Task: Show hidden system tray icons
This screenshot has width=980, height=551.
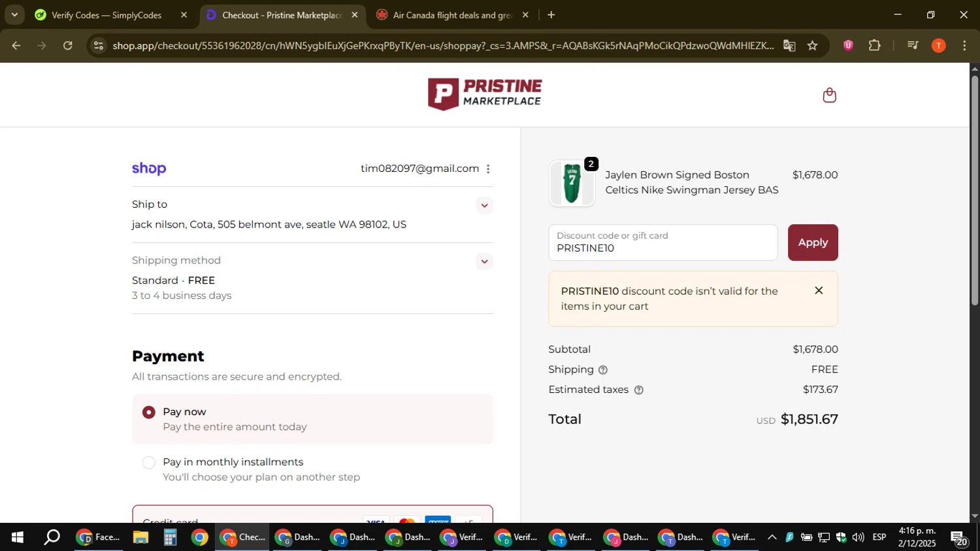Action: [x=772, y=537]
